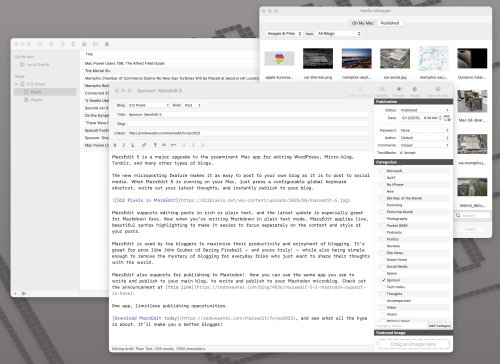
Task: Open the Preview eye icon in post toolbar
Action: [399, 89]
